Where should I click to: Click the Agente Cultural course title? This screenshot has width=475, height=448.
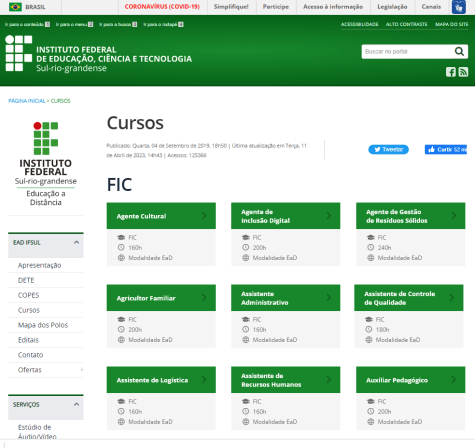point(141,216)
